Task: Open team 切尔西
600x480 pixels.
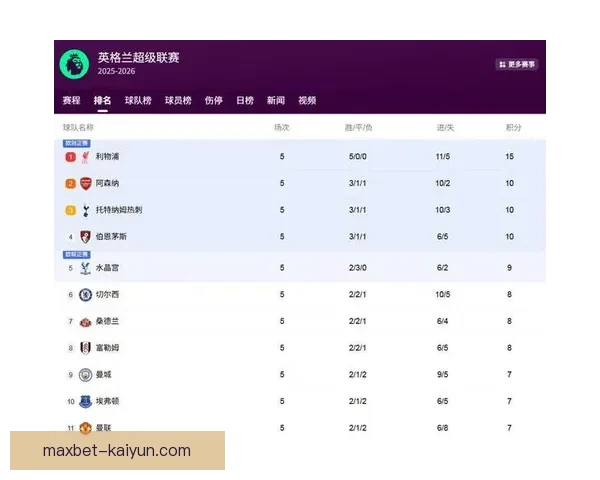Action: 108,294
